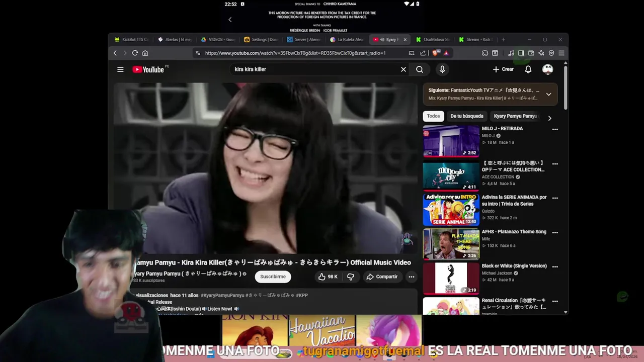Select De tu búsqueda chip

(x=467, y=116)
